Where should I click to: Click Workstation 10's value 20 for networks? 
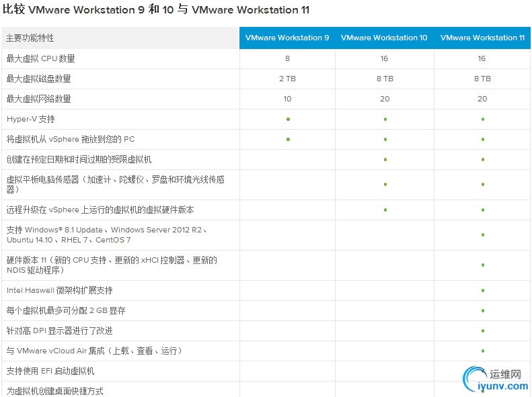[385, 99]
